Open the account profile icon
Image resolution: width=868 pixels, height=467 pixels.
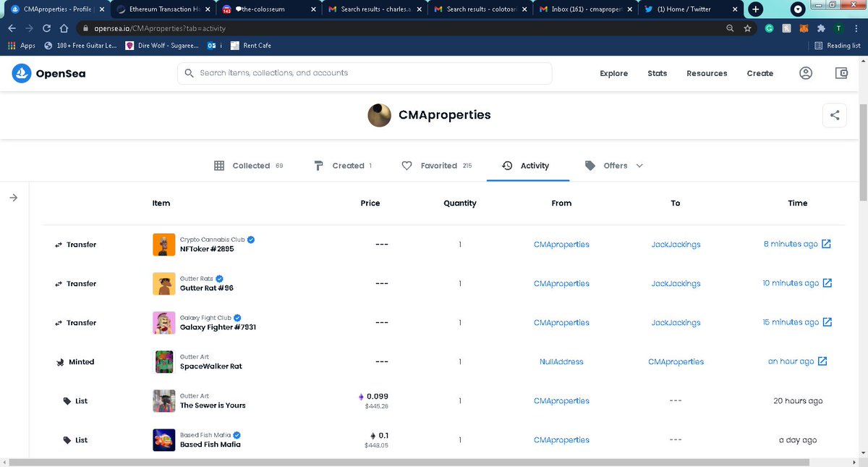tap(806, 73)
